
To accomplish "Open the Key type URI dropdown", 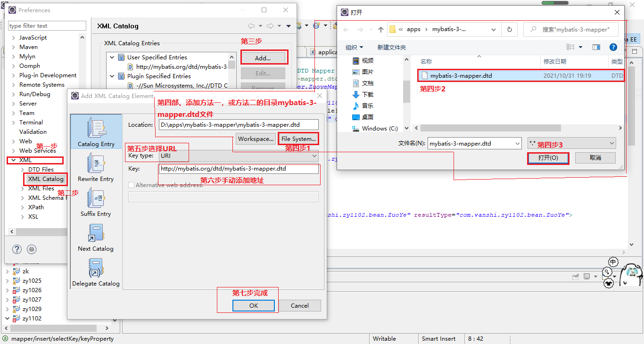I will (314, 156).
